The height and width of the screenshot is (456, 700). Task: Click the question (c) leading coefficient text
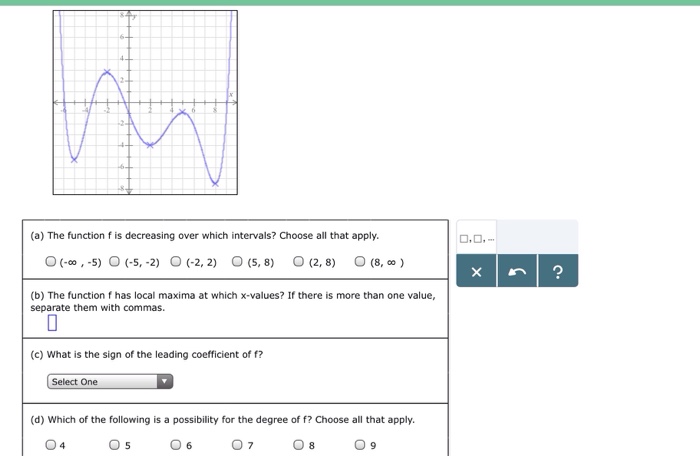coord(147,354)
